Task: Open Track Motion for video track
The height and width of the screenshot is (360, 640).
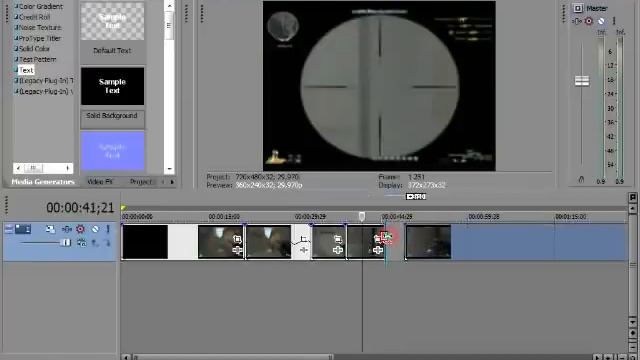Action: pos(51,229)
